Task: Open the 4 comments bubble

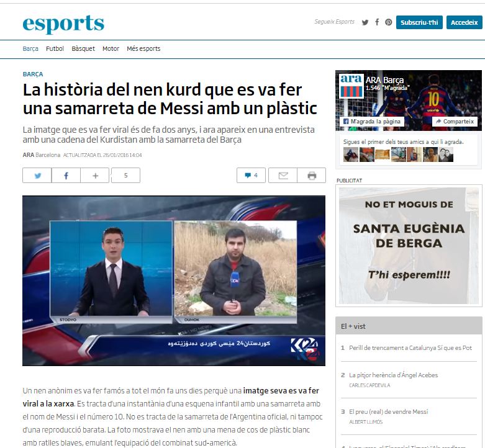Action: [251, 176]
